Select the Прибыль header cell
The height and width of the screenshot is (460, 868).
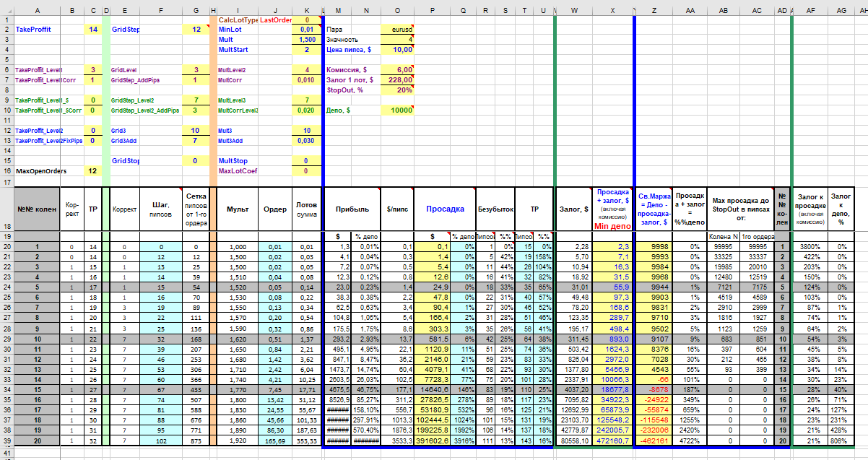tap(353, 209)
